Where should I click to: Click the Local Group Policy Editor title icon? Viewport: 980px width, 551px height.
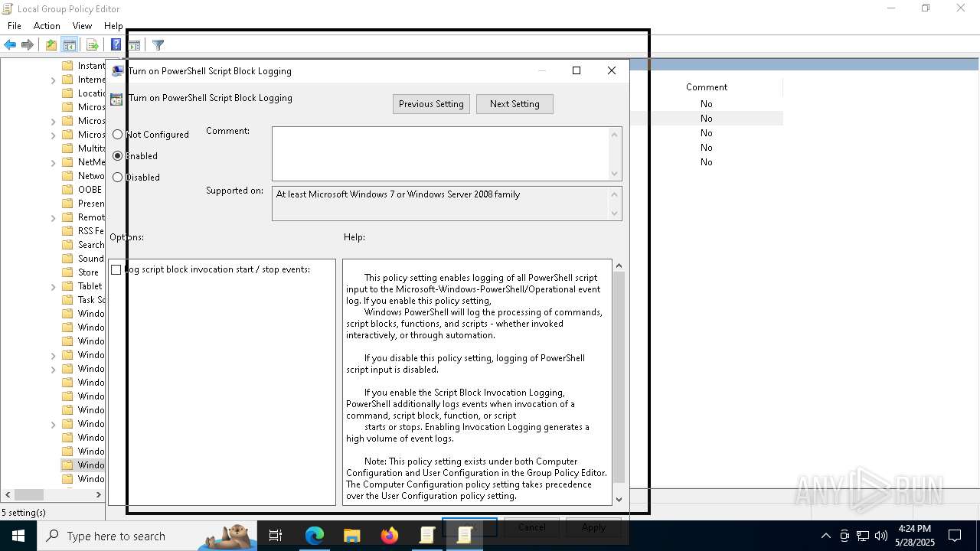(8, 8)
